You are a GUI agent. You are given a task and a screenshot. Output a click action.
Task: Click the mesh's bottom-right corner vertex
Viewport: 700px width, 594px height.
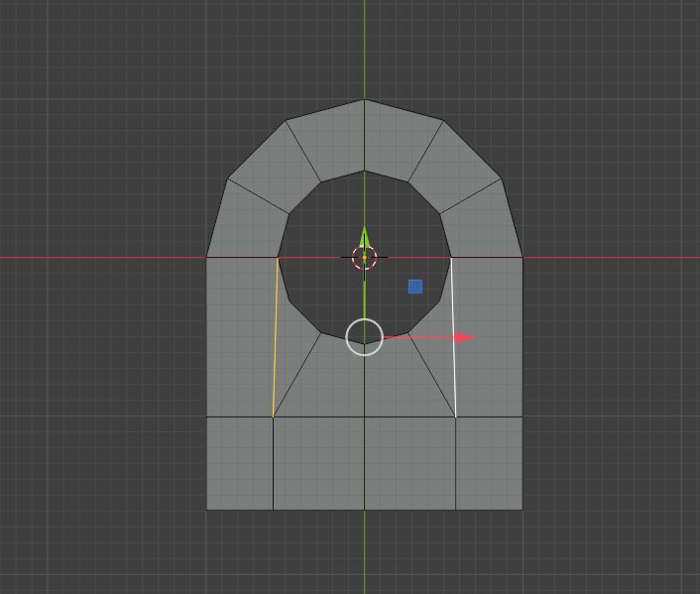click(x=523, y=510)
